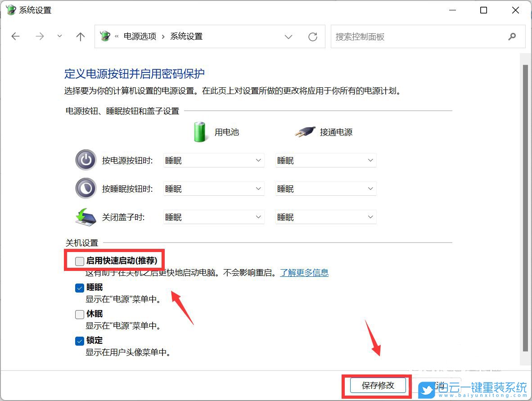Screen dimensions: 532x401
Task: Click the back navigation arrow
Action: point(15,36)
